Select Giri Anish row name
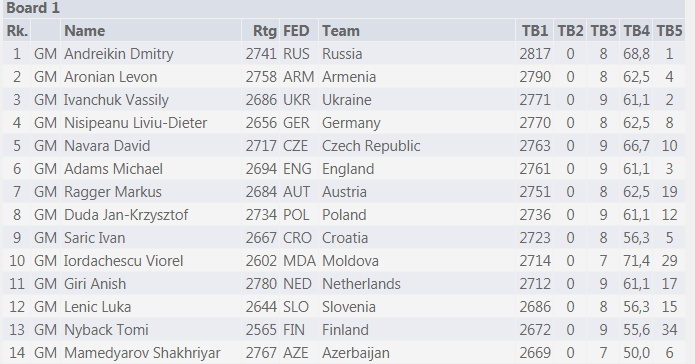Viewport: 695px width, 364px height. tap(95, 284)
